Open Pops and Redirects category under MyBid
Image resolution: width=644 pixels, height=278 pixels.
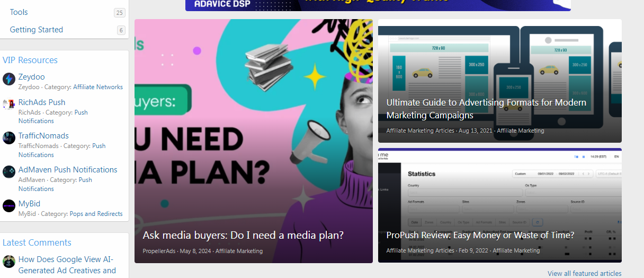[96, 214]
